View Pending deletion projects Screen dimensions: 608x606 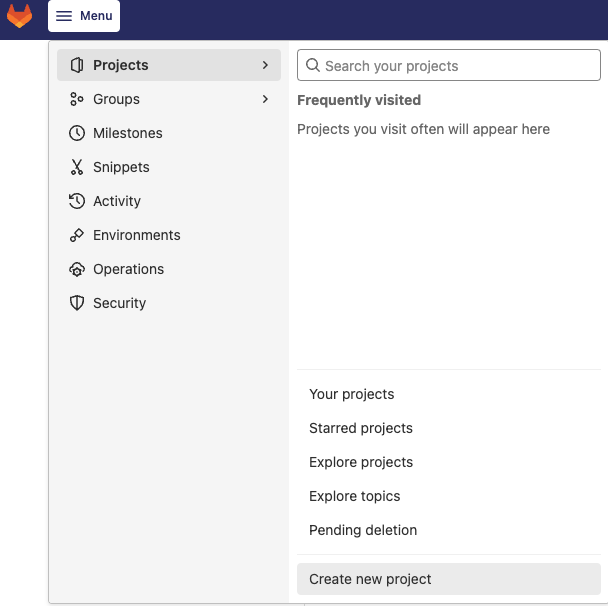363,530
